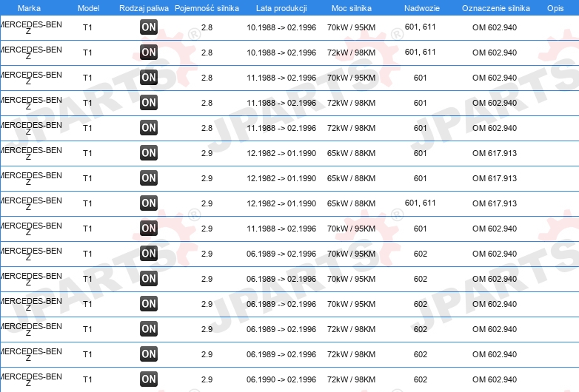Click the Model column header

[x=88, y=8]
